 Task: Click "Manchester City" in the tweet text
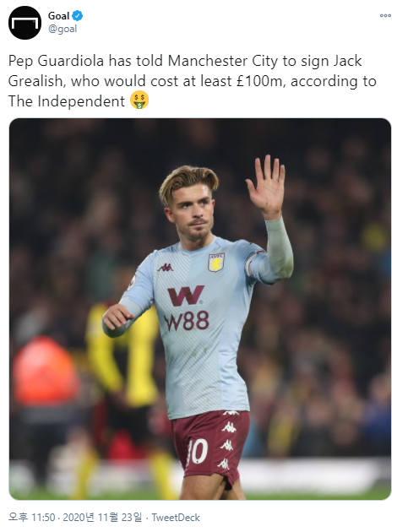223,61
